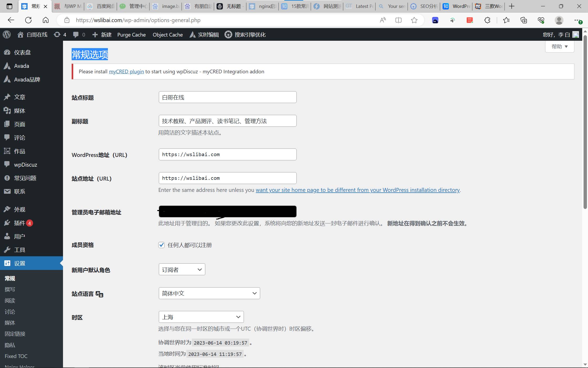Click the comments bubble icon in admin bar

click(x=76, y=34)
